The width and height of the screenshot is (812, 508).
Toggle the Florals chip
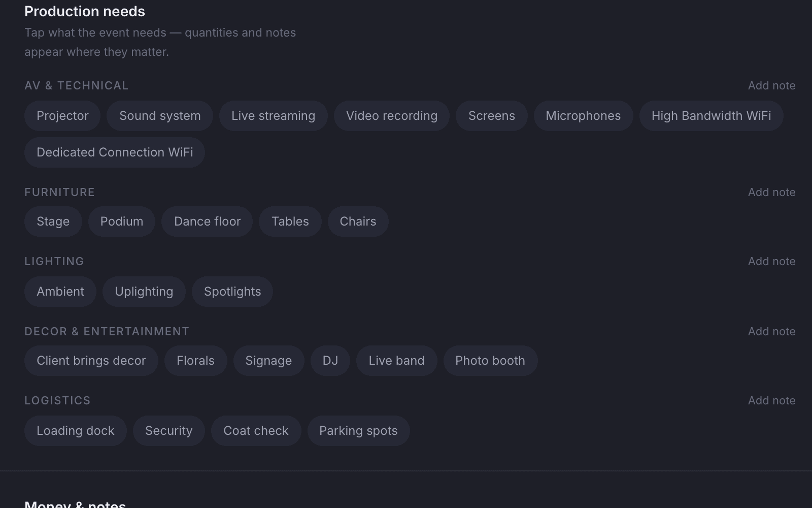tap(196, 361)
